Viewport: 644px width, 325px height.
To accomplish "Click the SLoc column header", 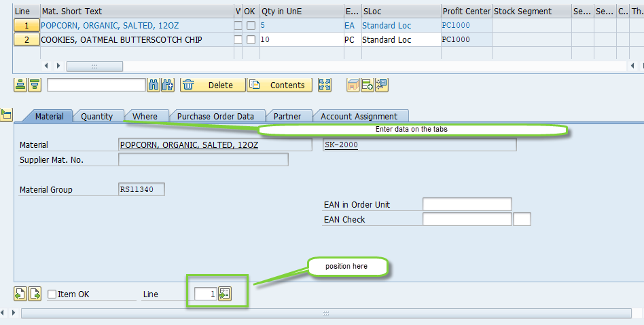I will [x=401, y=12].
